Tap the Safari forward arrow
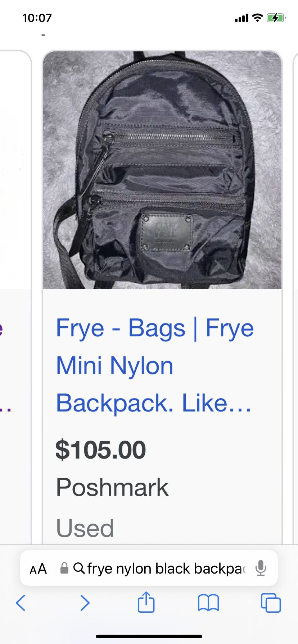Image resolution: width=298 pixels, height=644 pixels. [x=85, y=603]
